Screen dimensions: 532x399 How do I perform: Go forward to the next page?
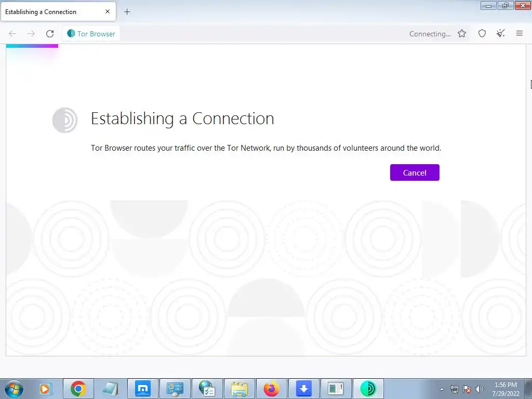pyautogui.click(x=31, y=34)
